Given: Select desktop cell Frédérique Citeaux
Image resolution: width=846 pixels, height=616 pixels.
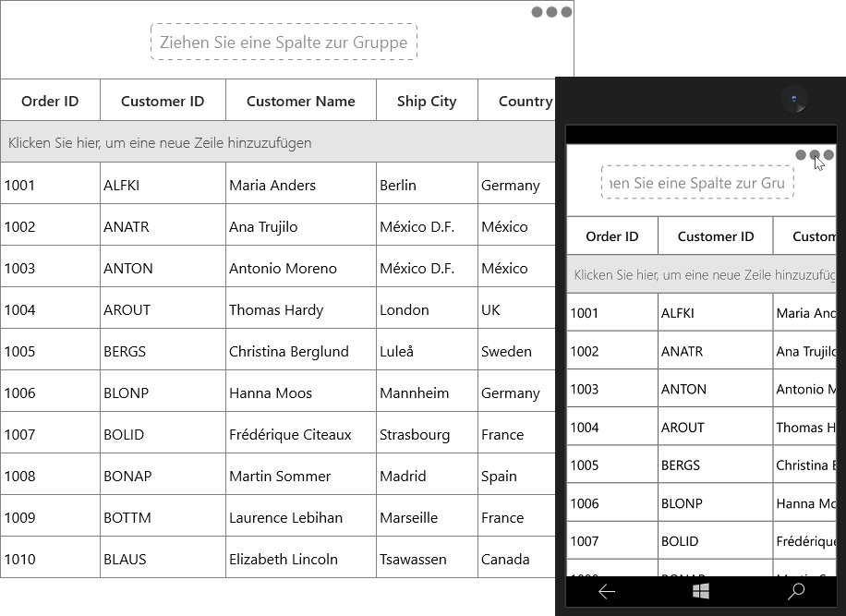Looking at the screenshot, I should (x=301, y=434).
